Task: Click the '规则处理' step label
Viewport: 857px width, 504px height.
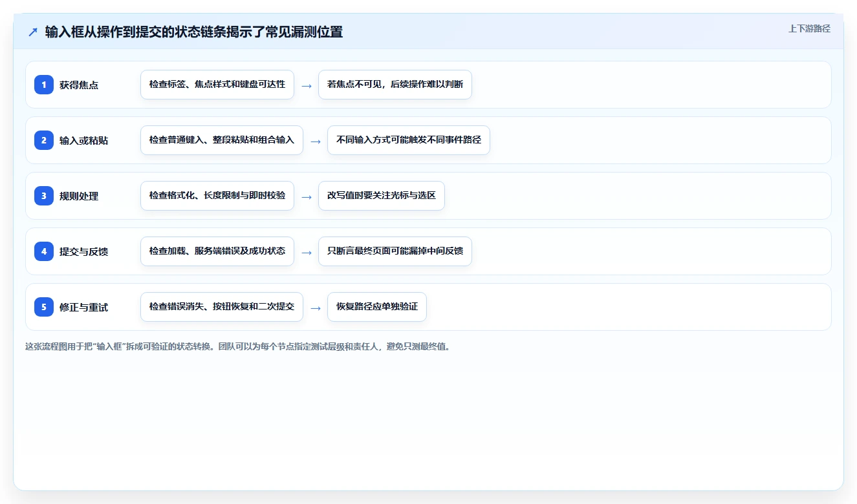Action: (79, 196)
